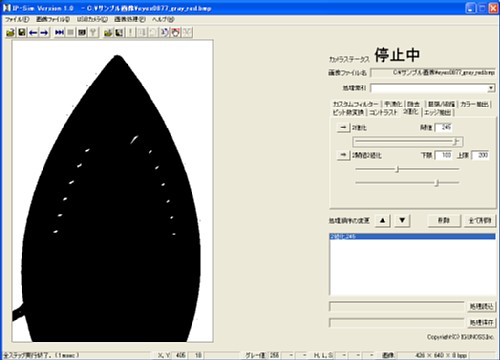
Task: Click the binarization threshold slider thumb
Action: [x=456, y=142]
